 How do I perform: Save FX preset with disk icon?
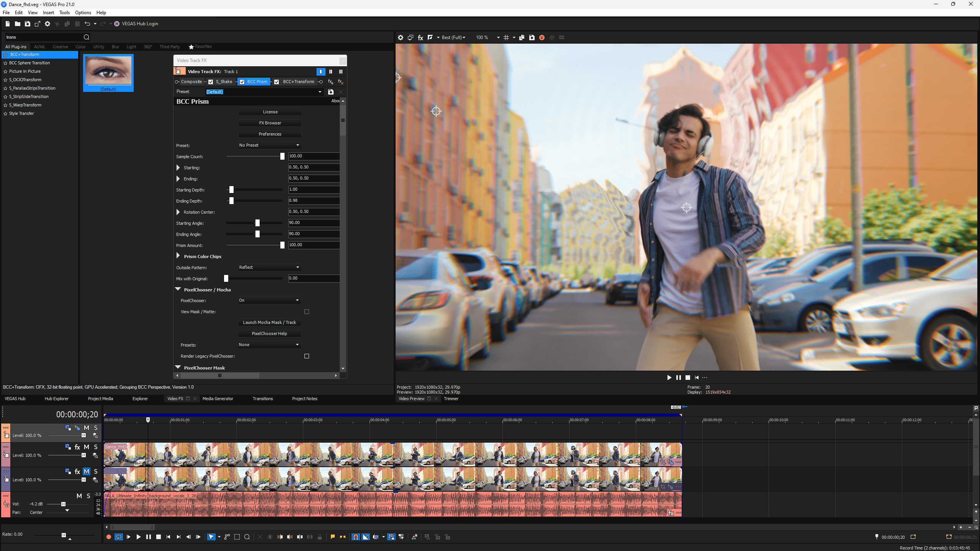tap(330, 92)
